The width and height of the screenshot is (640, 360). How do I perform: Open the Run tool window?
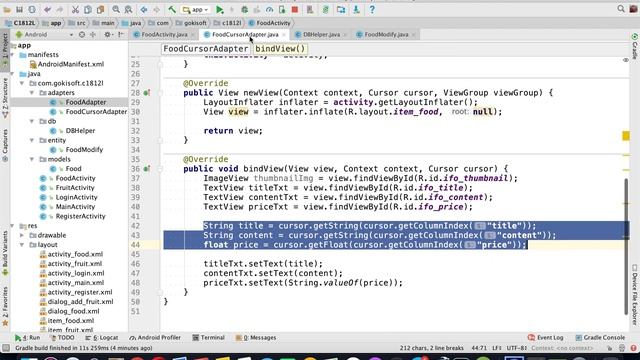28,338
